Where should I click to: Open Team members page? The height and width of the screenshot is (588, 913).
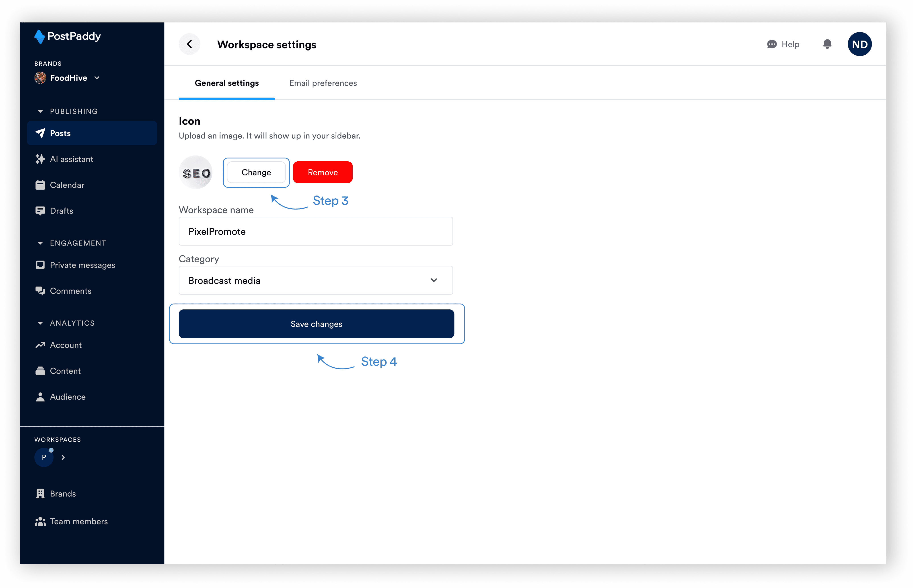pyautogui.click(x=78, y=521)
